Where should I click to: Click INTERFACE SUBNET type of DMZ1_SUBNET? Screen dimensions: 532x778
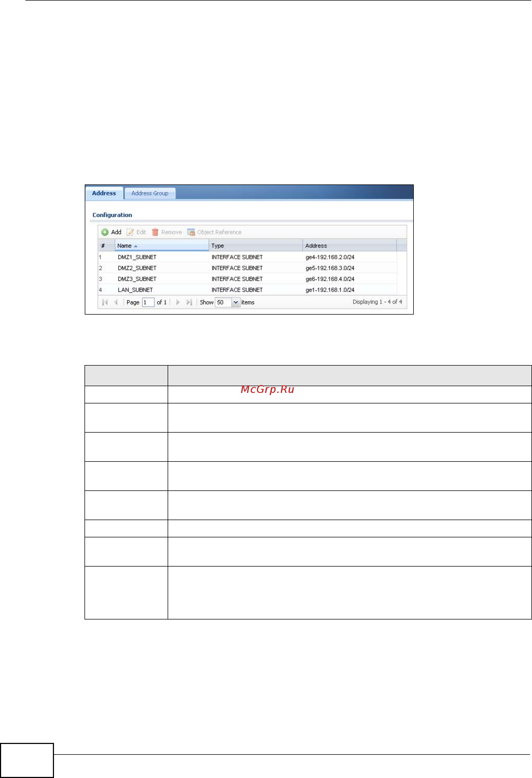[237, 257]
